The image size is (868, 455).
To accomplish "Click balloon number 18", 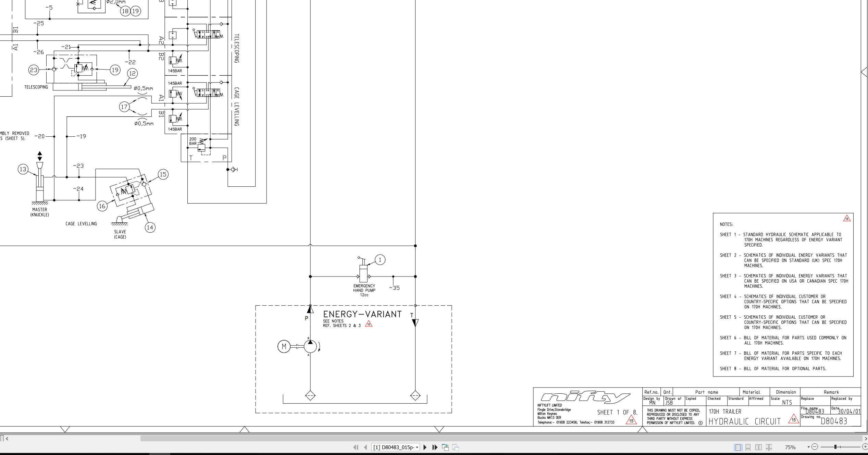I will (x=125, y=11).
